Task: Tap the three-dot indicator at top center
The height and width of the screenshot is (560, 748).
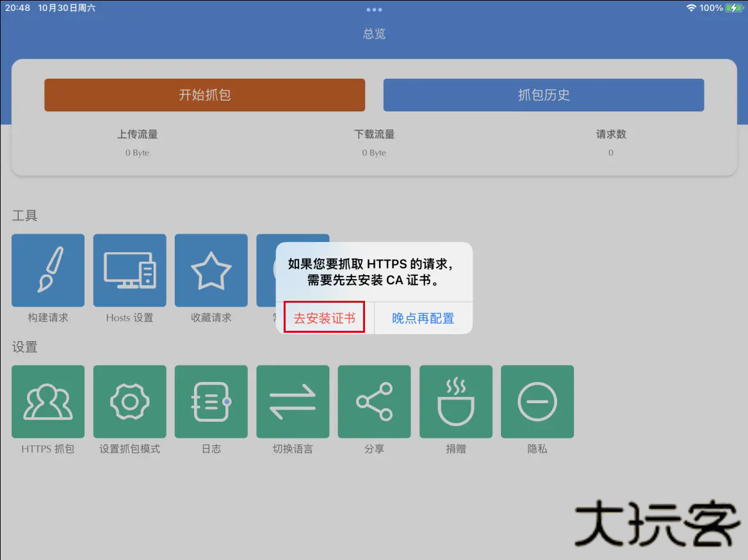Action: click(x=374, y=9)
